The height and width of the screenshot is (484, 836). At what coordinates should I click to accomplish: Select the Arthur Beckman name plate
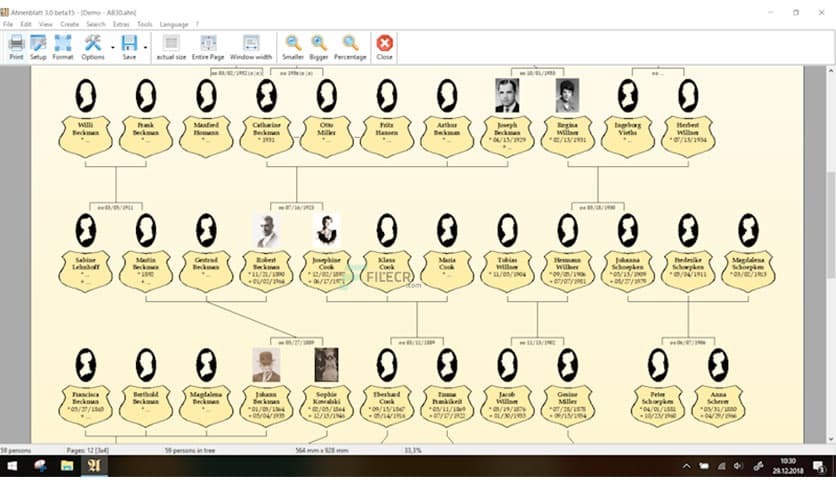(x=447, y=136)
